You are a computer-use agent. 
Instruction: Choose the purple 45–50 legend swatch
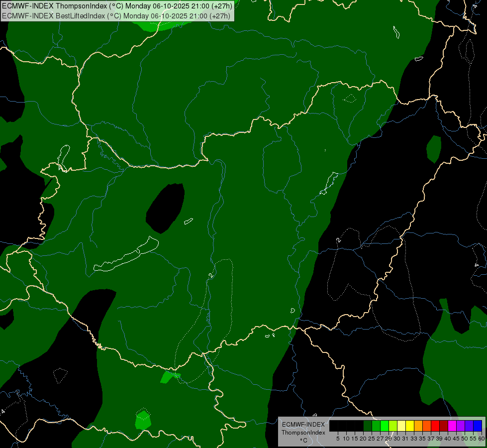(x=461, y=426)
